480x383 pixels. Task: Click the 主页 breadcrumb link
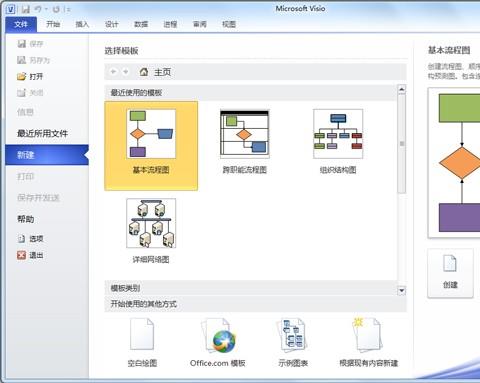point(162,72)
